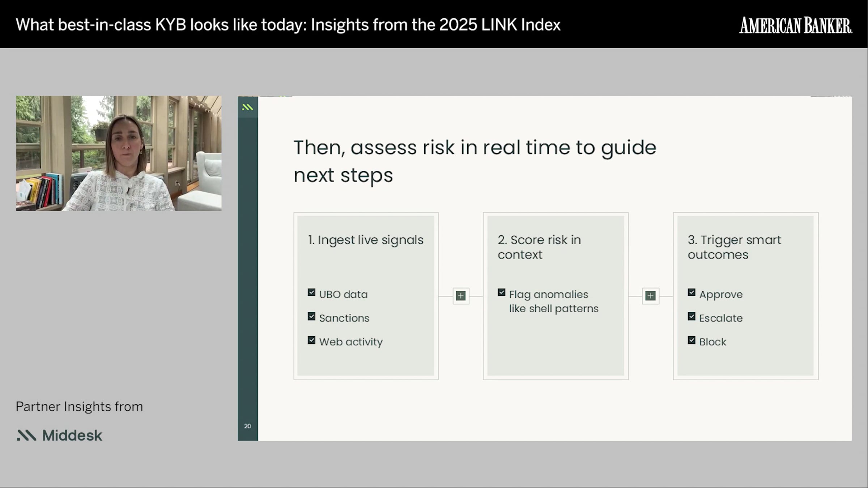Click the Middesk logo icon at bottom left
Screen dimensions: 868x488
(x=27, y=435)
